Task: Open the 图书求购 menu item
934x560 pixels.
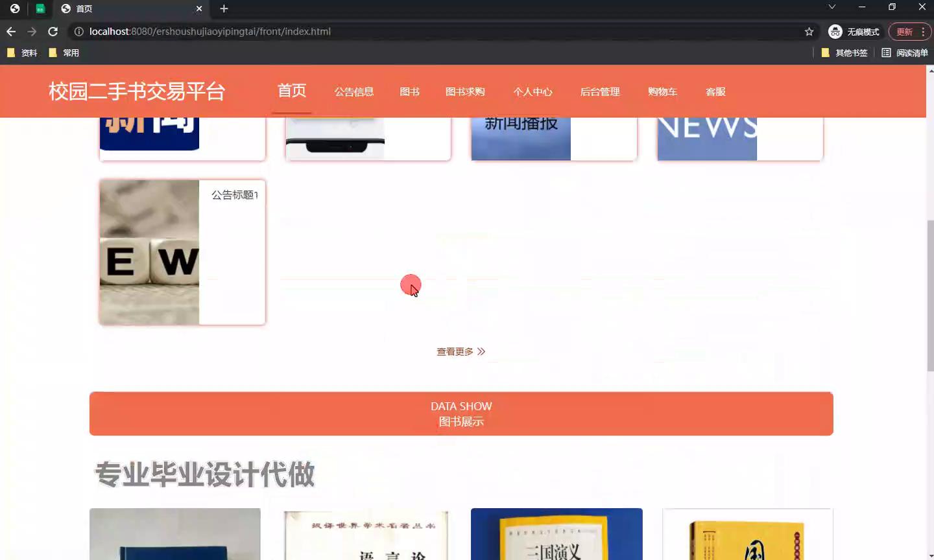Action: (x=464, y=91)
